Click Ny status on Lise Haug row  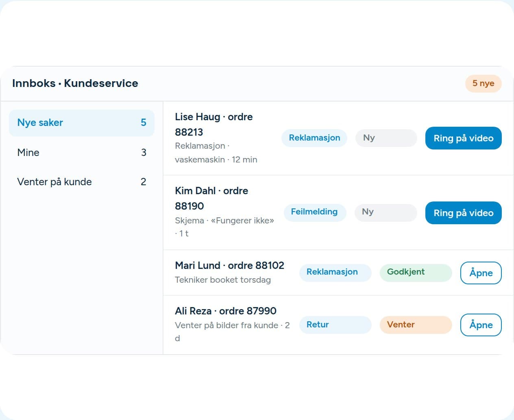tap(386, 138)
